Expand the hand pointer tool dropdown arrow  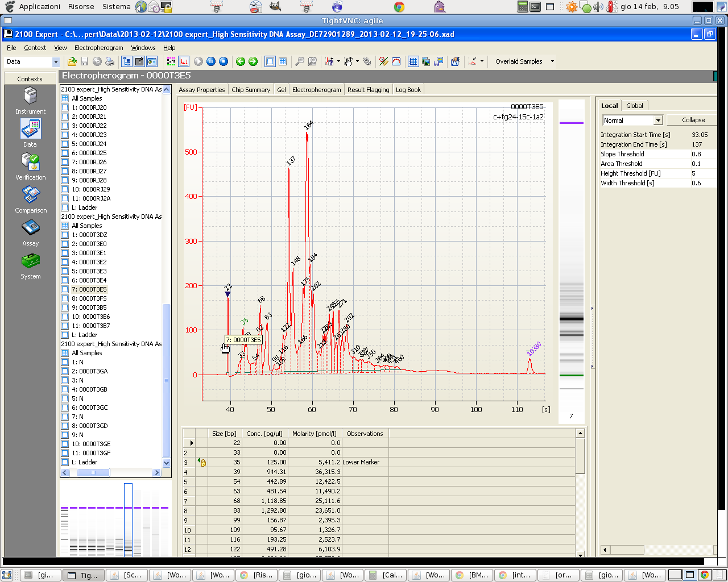coord(357,61)
